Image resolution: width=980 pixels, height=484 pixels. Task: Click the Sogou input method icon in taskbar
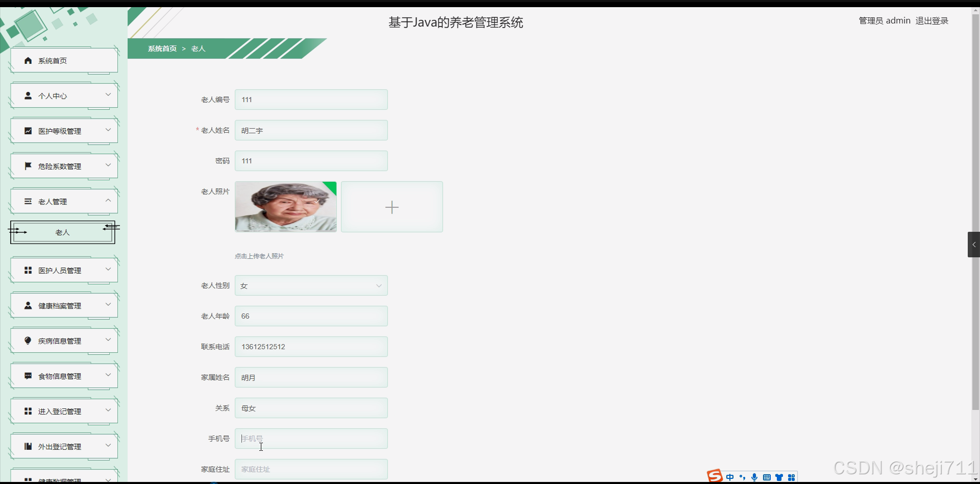point(714,475)
